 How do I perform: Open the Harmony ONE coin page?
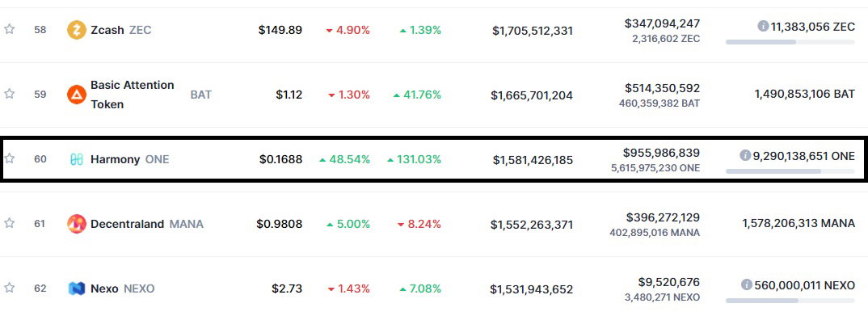pos(129,159)
